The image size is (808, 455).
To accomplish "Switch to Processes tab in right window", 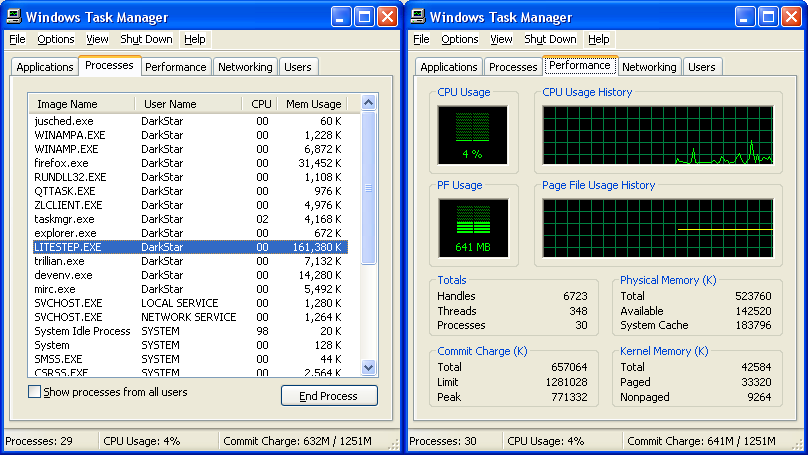I will [x=513, y=67].
